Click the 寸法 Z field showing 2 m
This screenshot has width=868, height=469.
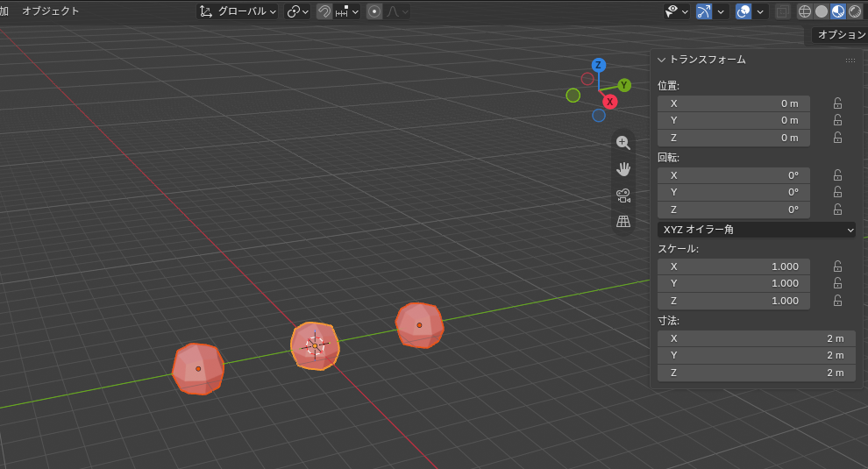756,373
